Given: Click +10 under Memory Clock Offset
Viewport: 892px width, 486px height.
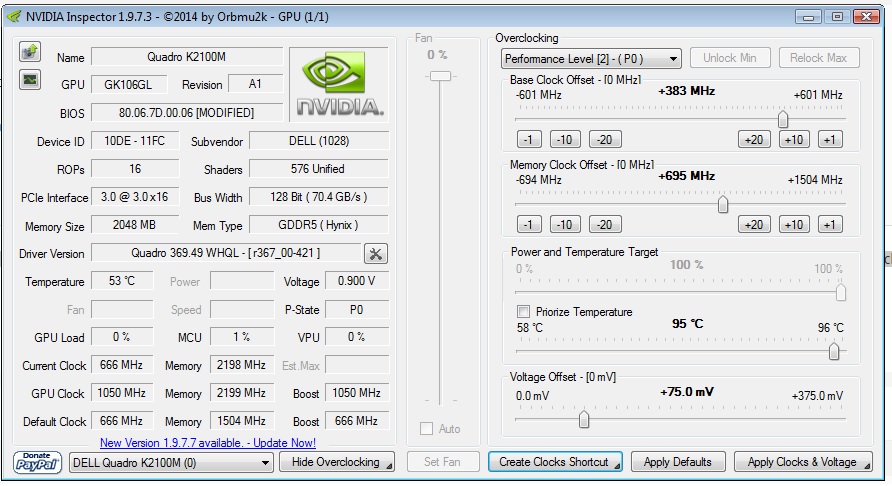Looking at the screenshot, I should [x=794, y=224].
